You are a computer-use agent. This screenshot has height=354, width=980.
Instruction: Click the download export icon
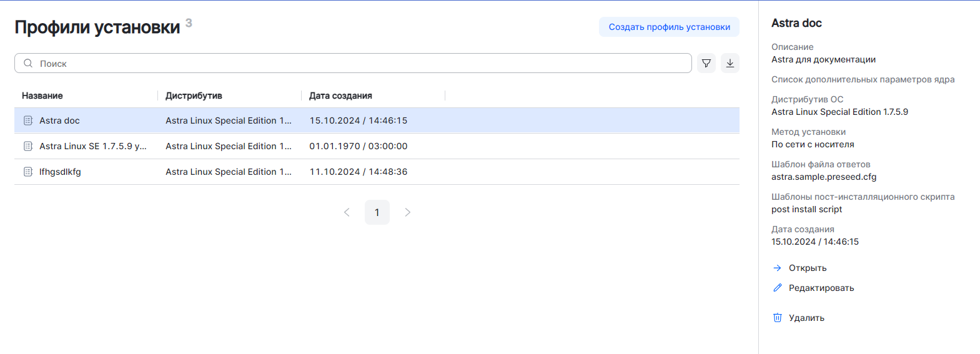point(730,63)
